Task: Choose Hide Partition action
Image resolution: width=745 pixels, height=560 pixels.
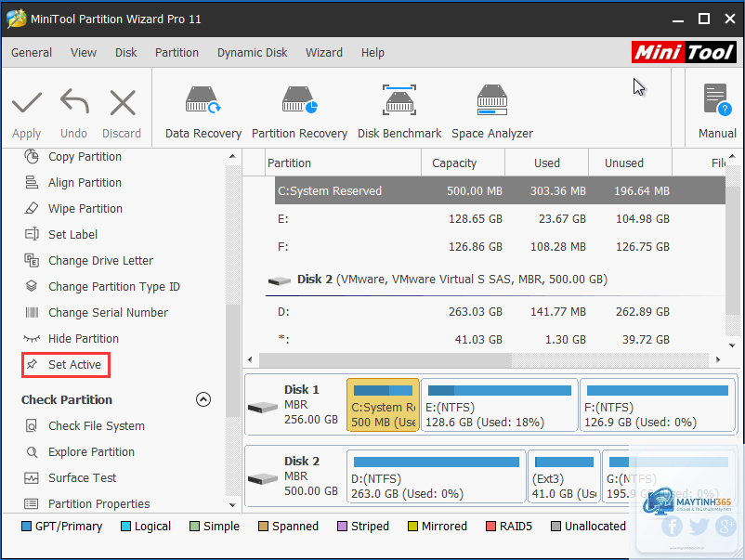Action: tap(72, 339)
